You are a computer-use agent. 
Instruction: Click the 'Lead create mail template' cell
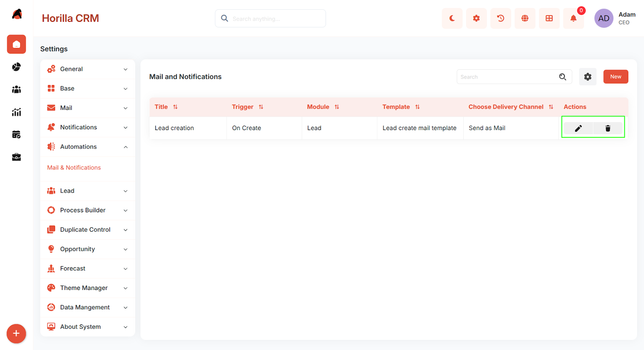point(419,128)
